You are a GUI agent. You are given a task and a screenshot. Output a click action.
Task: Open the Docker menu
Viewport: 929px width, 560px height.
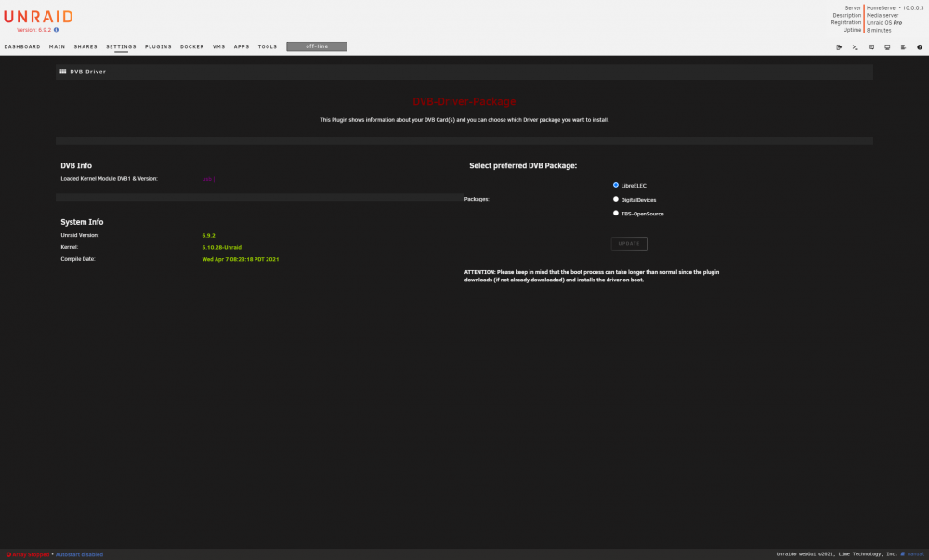192,46
